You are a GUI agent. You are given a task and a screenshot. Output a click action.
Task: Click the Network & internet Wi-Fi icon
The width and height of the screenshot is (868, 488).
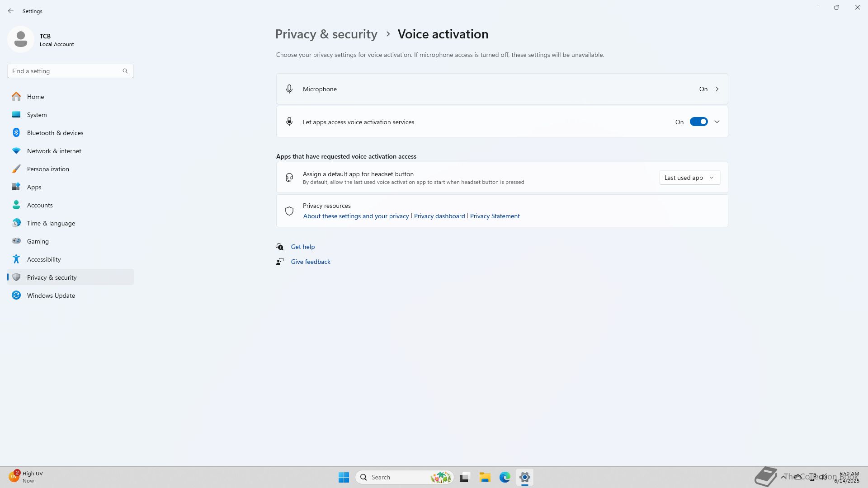(16, 151)
